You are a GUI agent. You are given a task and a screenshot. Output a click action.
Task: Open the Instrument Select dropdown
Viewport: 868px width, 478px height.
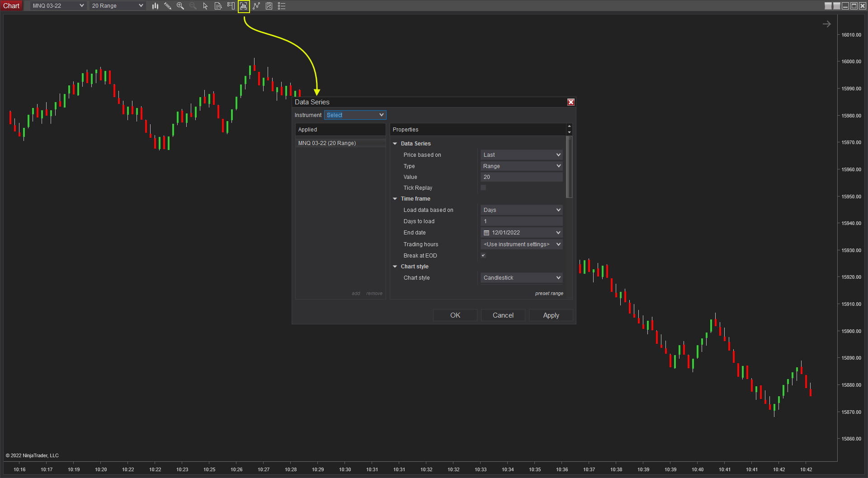355,115
